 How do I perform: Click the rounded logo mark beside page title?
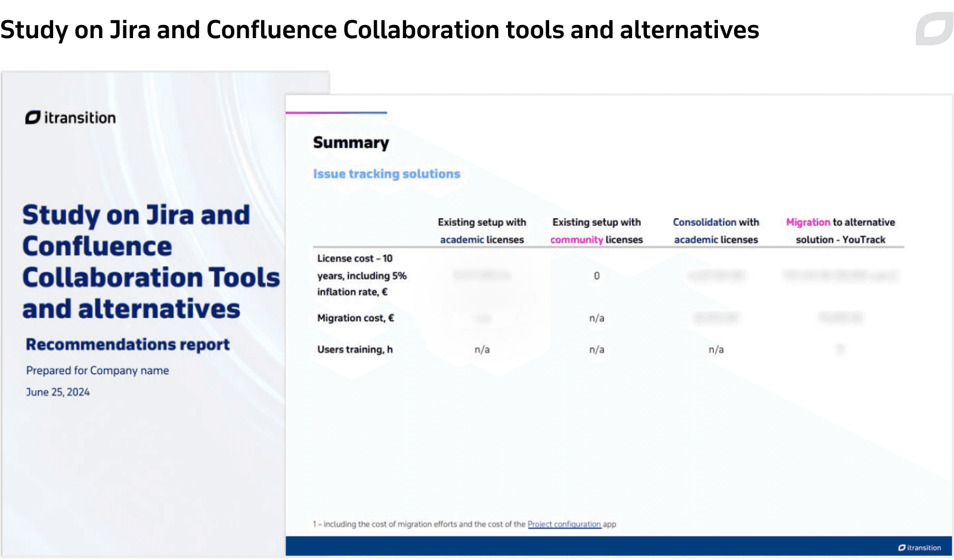[934, 28]
